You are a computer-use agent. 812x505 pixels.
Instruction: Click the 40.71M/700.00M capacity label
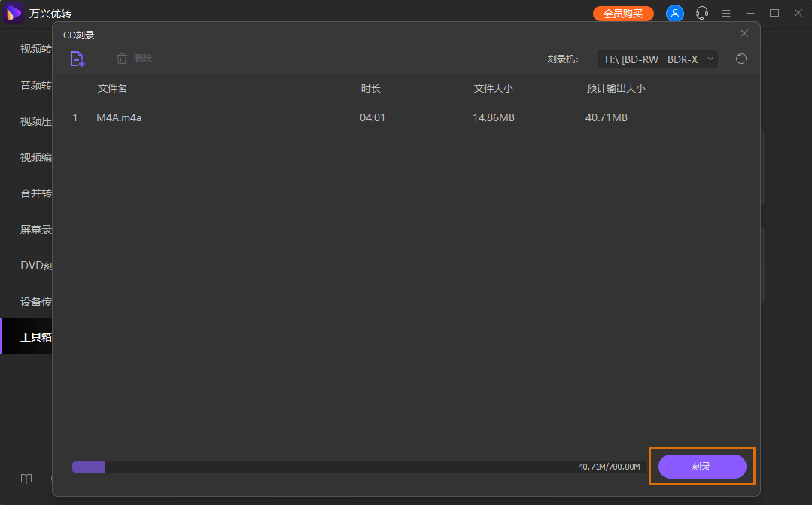(x=609, y=467)
